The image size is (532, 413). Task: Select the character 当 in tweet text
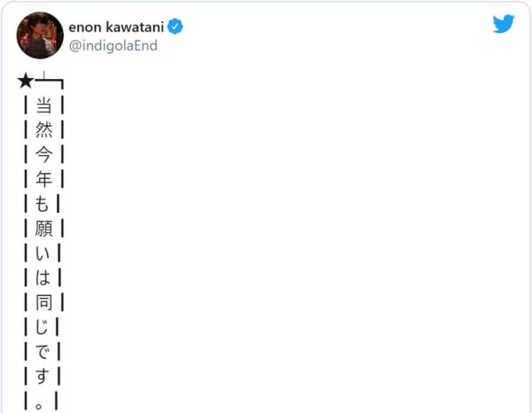43,105
